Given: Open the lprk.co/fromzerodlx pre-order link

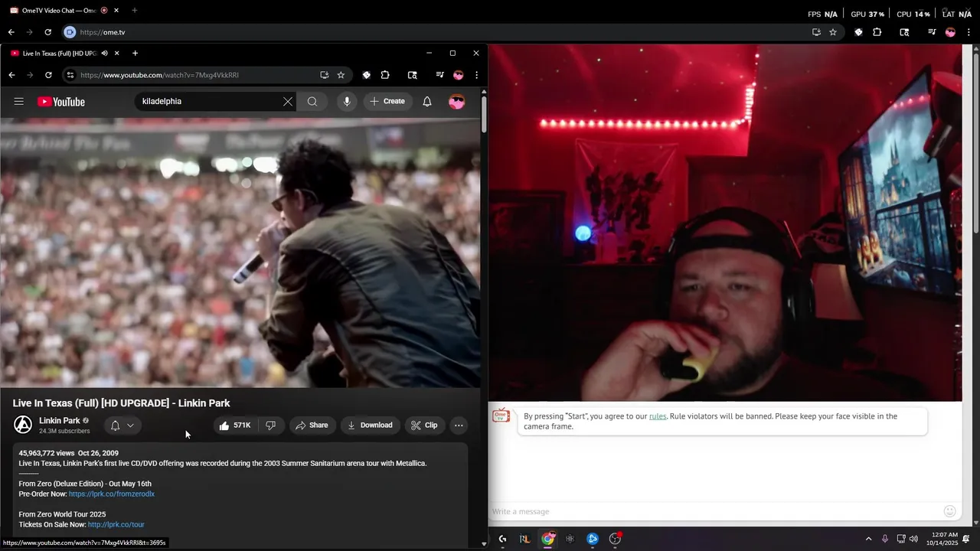Looking at the screenshot, I should [112, 494].
